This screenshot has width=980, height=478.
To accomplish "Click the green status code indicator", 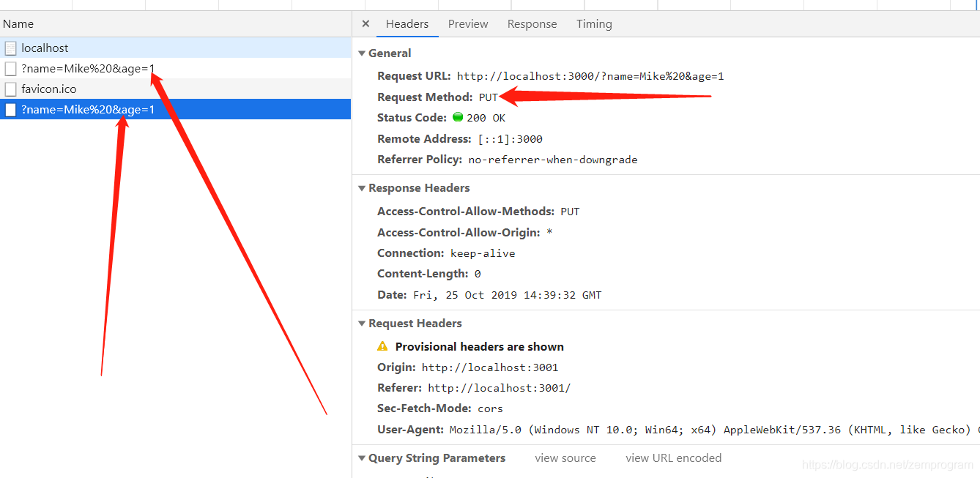I will (458, 117).
